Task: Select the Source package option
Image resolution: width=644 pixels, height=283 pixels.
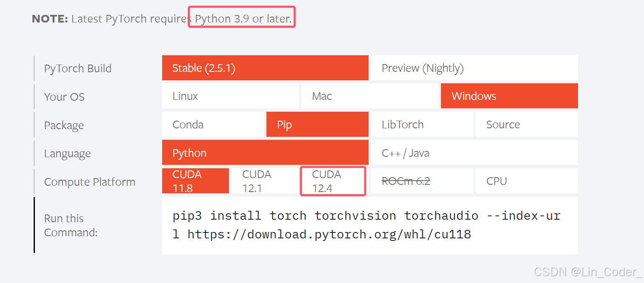Action: point(527,125)
